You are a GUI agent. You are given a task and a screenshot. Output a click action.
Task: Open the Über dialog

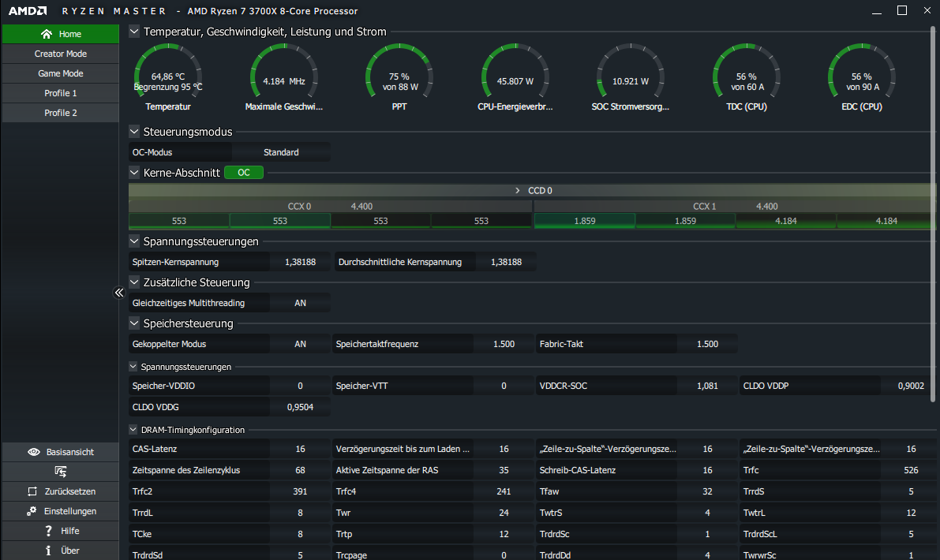pyautogui.click(x=61, y=551)
